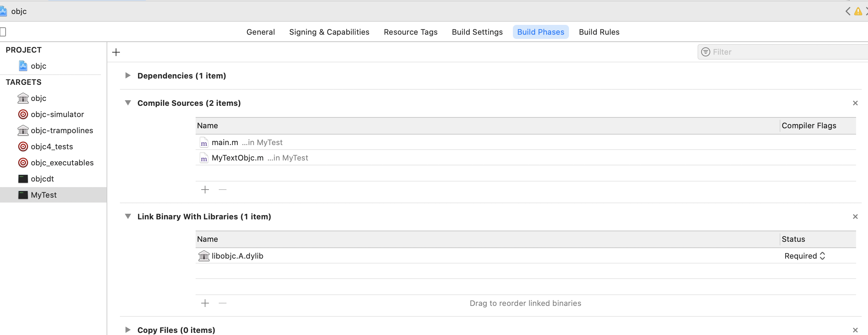Collapse the Compile Sources section

point(128,103)
